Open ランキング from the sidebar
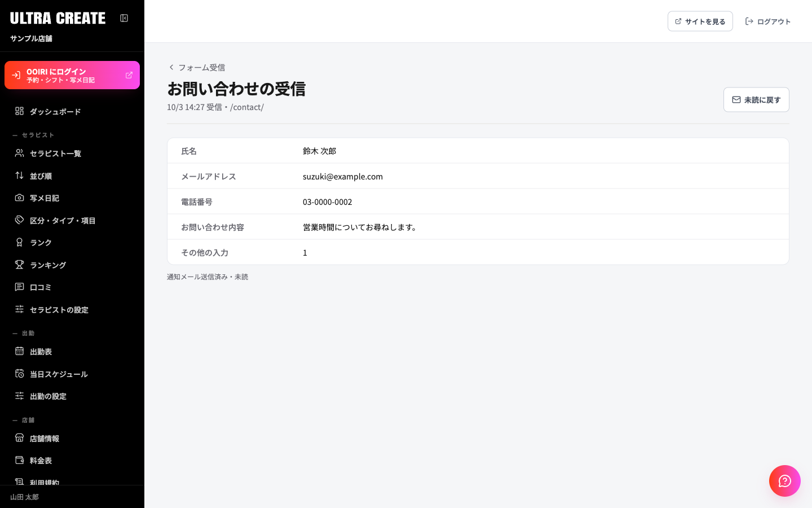This screenshot has height=508, width=812. point(72,265)
